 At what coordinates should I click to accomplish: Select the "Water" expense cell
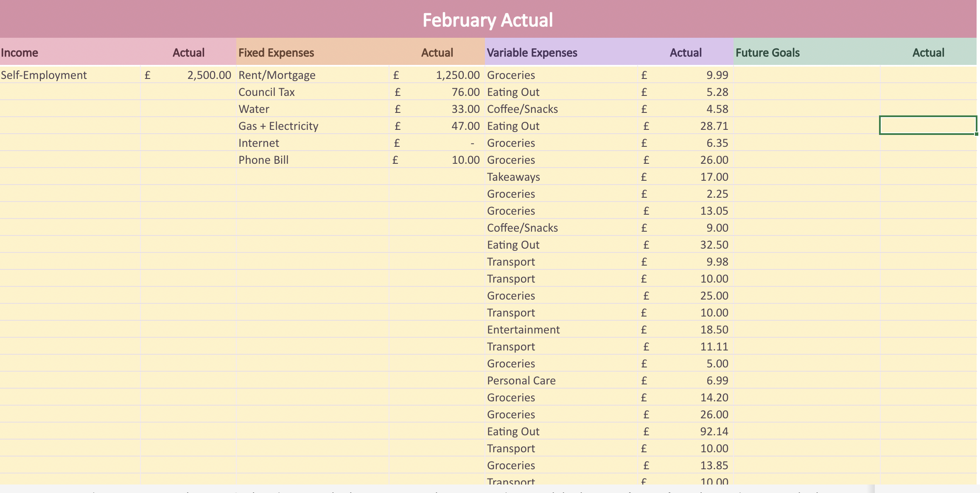click(x=313, y=109)
